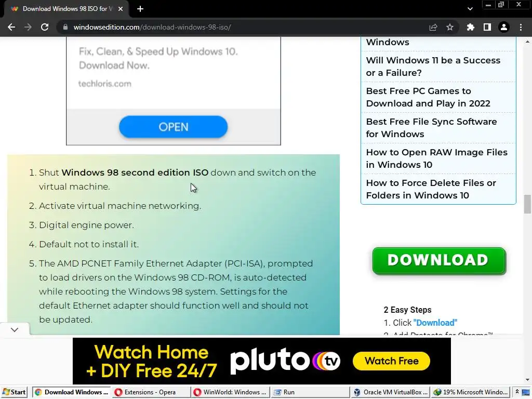532x399 pixels.
Task: Select the Download Windows taskbar button
Action: click(x=72, y=392)
